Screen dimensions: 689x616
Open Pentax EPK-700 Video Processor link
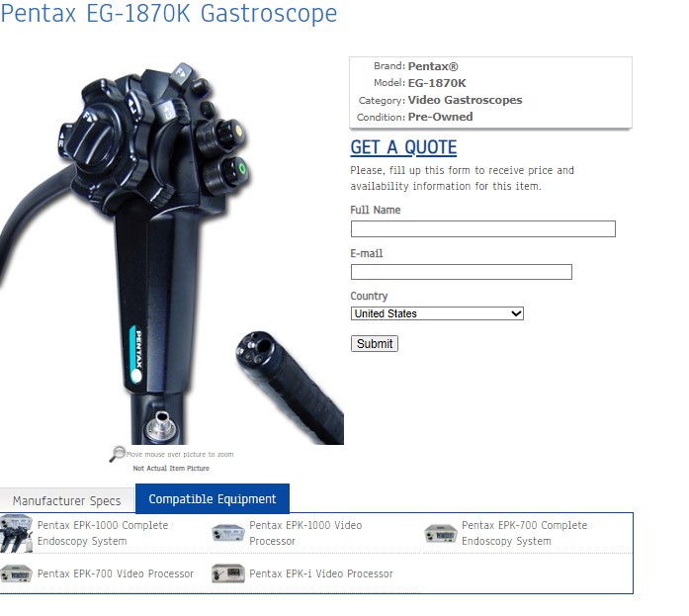click(116, 573)
